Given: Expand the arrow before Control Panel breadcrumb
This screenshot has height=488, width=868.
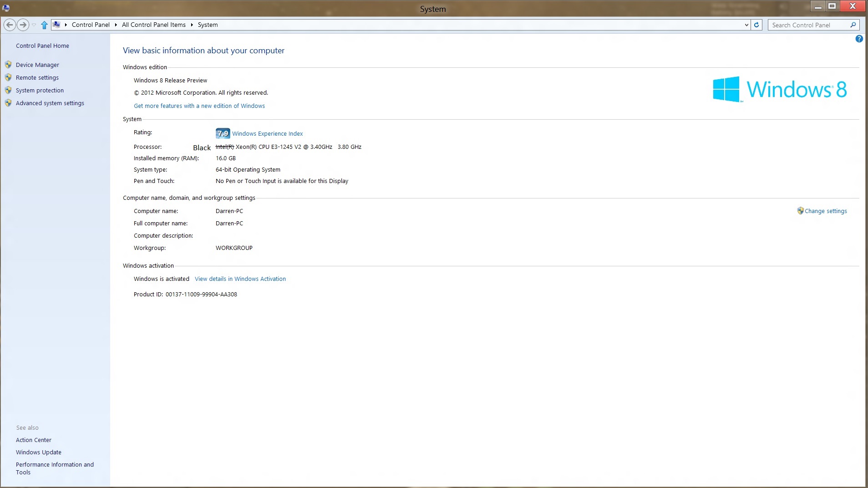Looking at the screenshot, I should click(x=66, y=25).
